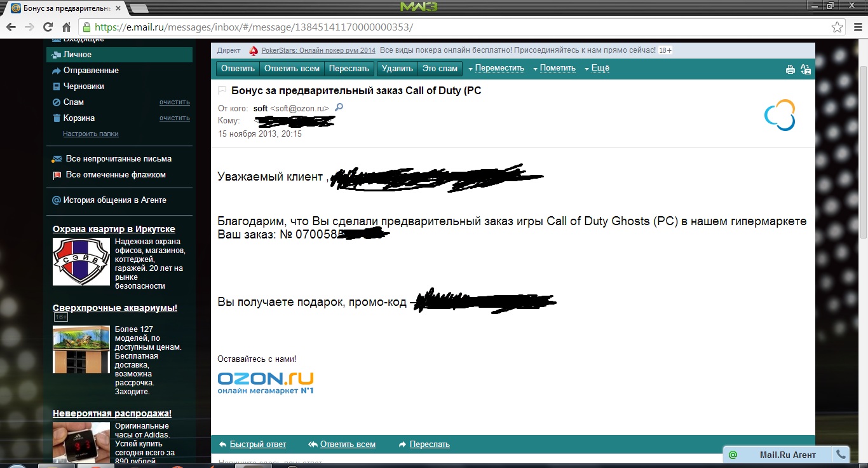Screen dimensions: 868x468
Task: Click the envelope icon for unread letters
Action: (x=57, y=159)
